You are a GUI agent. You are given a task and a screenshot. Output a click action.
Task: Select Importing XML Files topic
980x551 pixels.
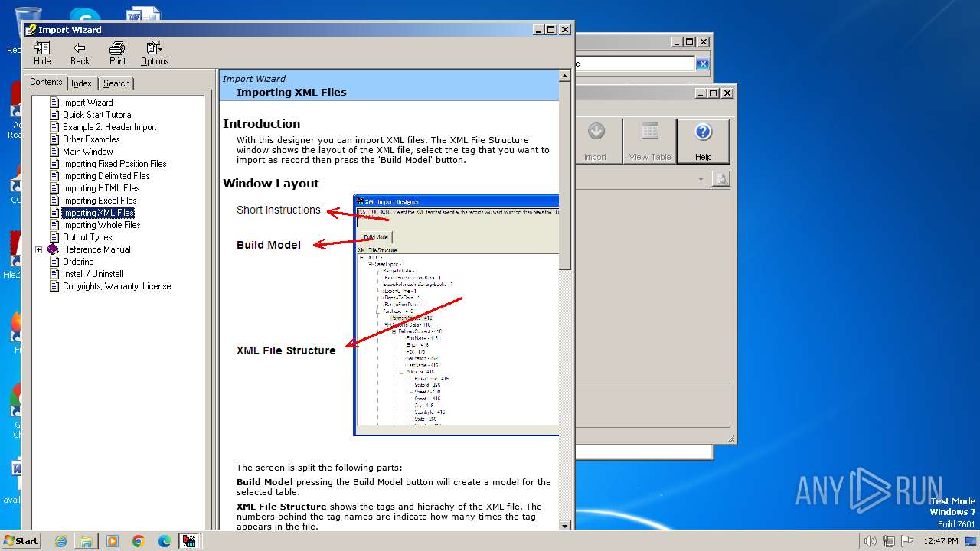click(98, 213)
